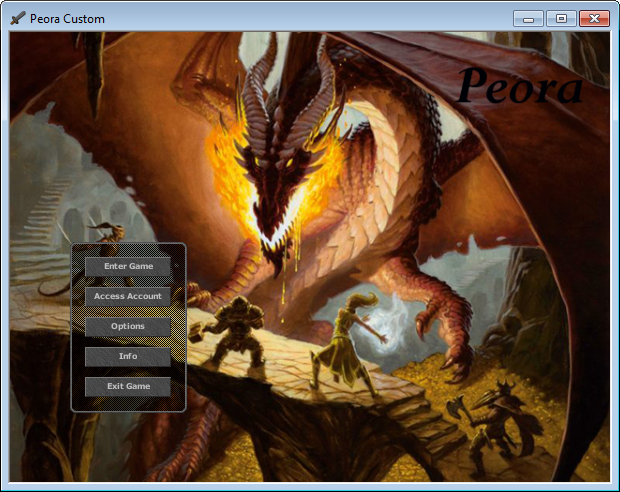Quit using the Exit Game button
Image resolution: width=620 pixels, height=492 pixels.
point(128,386)
